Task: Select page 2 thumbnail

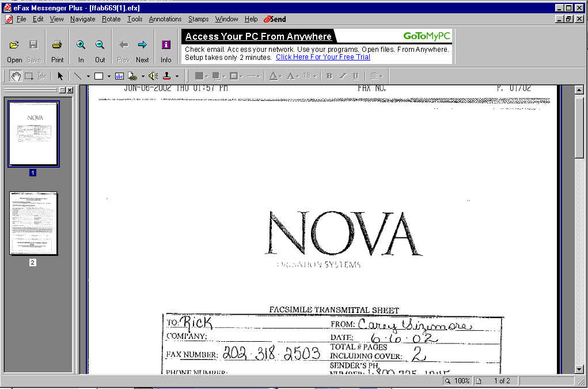Action: coord(33,223)
